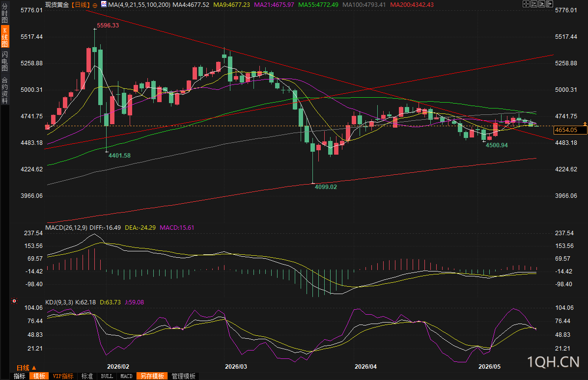Click the 另存模板 button

[152, 376]
